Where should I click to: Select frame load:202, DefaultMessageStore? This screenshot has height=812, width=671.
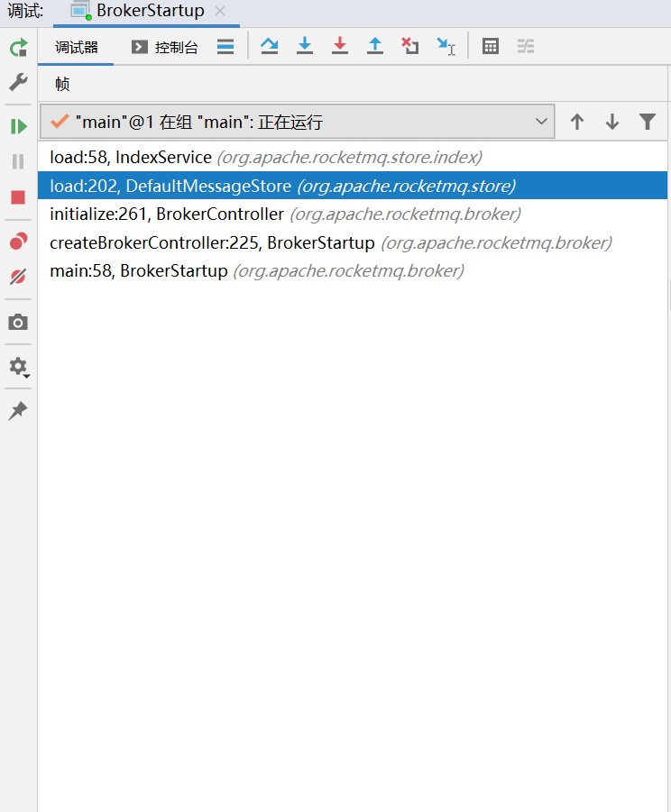coord(353,186)
